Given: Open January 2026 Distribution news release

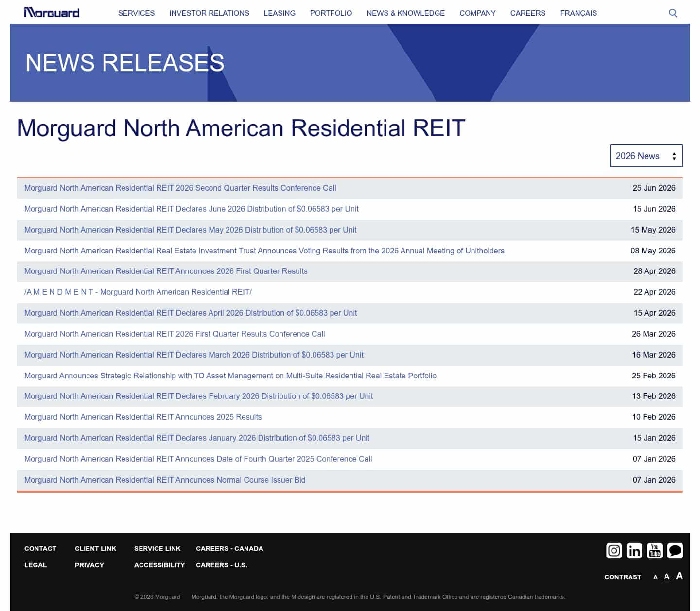Looking at the screenshot, I should 197,438.
